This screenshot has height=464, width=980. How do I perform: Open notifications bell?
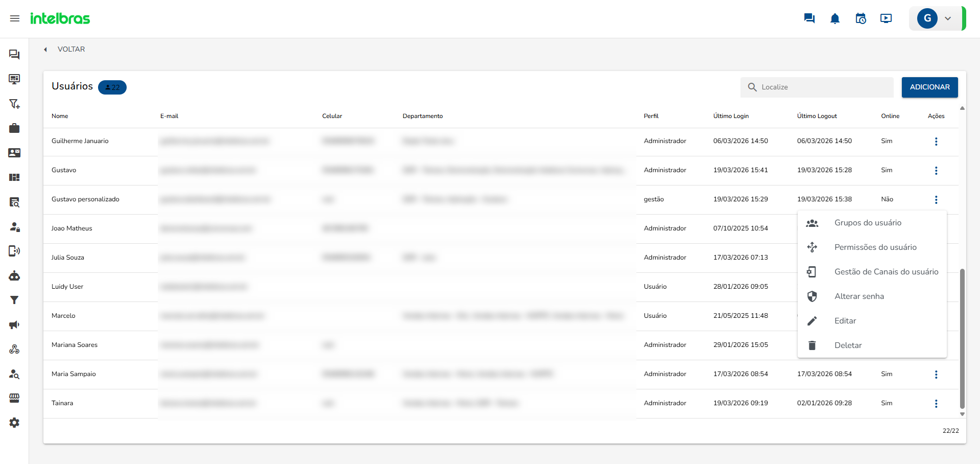coord(835,19)
